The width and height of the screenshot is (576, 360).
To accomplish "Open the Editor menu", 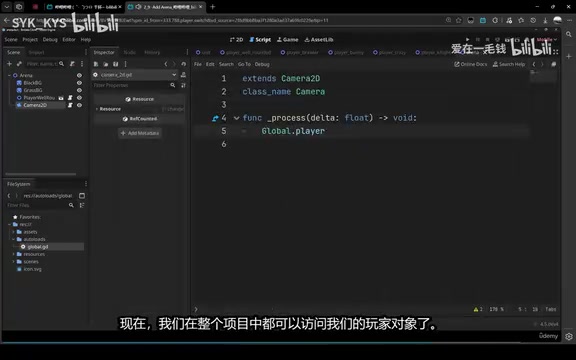I will [69, 40].
